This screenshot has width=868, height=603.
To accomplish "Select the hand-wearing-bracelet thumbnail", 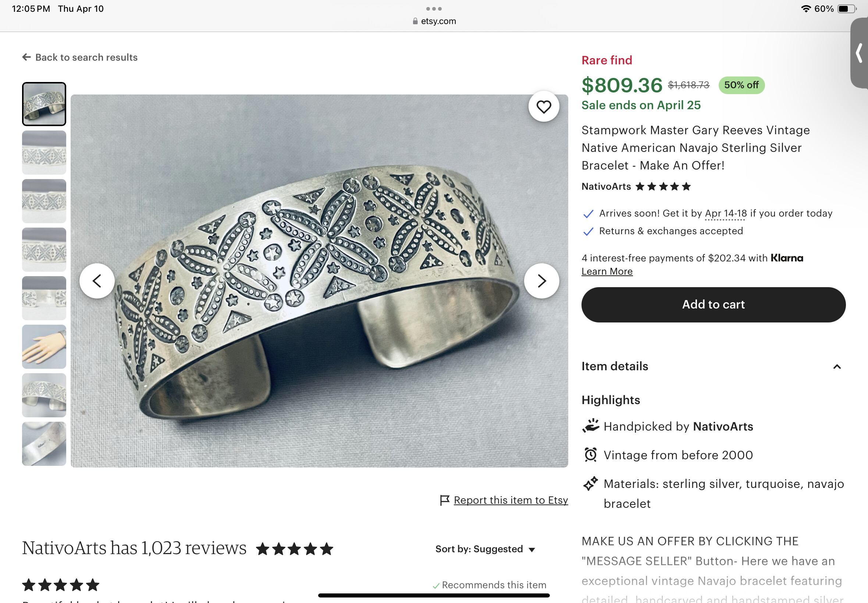I will [44, 347].
